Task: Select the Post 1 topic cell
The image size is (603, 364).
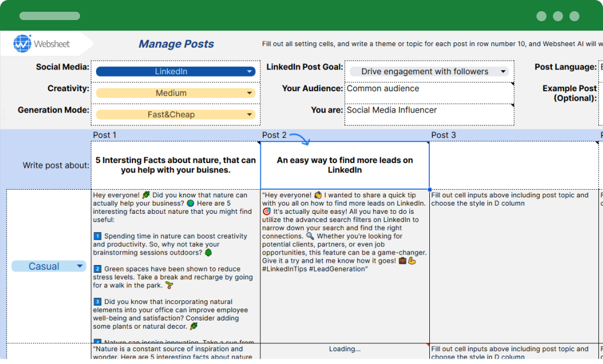Action: pyautogui.click(x=175, y=165)
